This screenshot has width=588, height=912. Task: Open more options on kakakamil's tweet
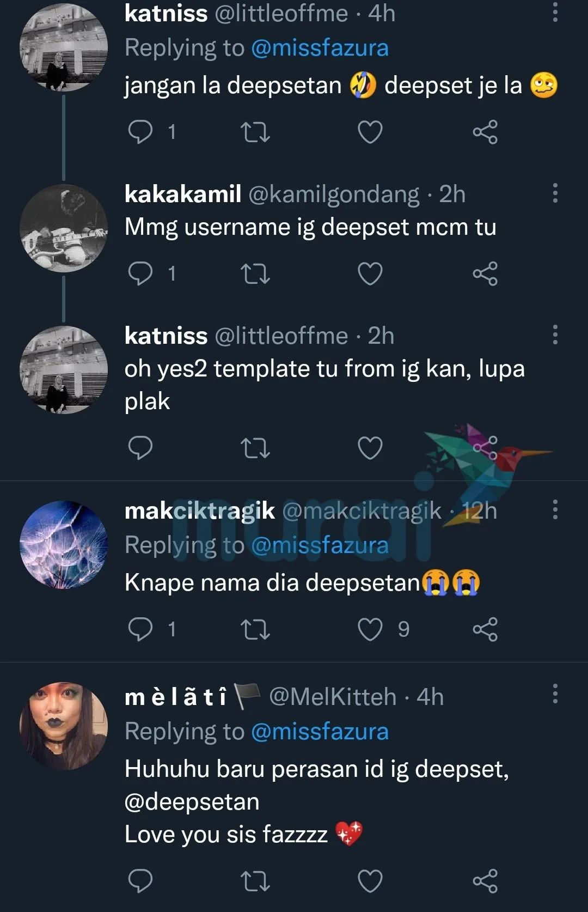click(x=555, y=193)
